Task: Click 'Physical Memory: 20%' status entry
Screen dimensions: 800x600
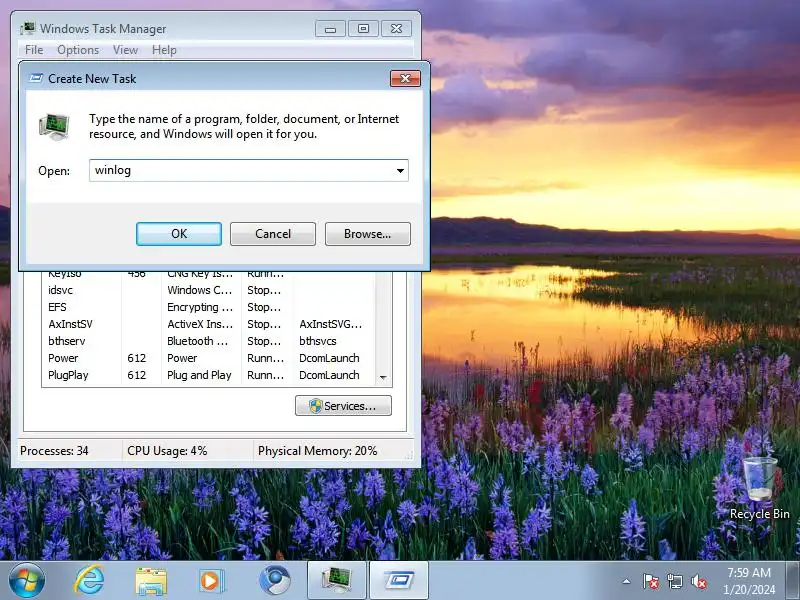Action: [317, 451]
